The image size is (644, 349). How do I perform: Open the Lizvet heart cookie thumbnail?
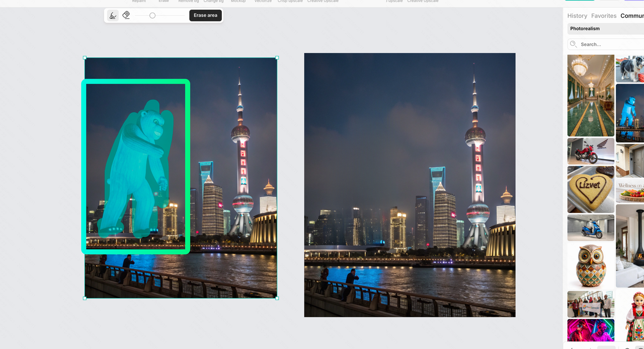pos(591,189)
